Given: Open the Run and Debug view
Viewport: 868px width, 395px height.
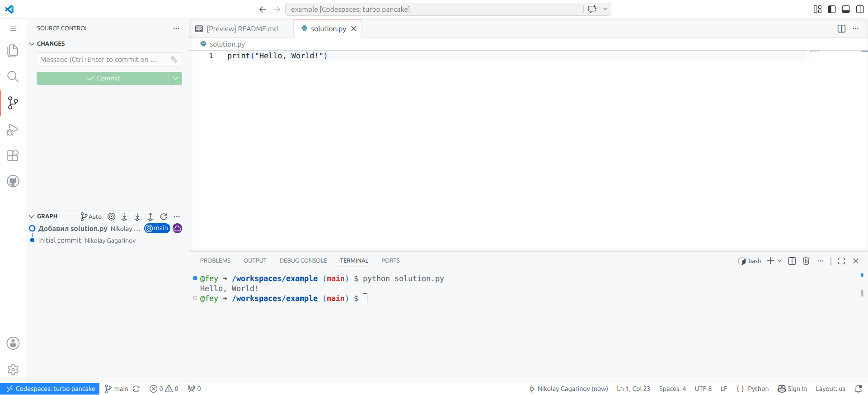Looking at the screenshot, I should tap(13, 130).
